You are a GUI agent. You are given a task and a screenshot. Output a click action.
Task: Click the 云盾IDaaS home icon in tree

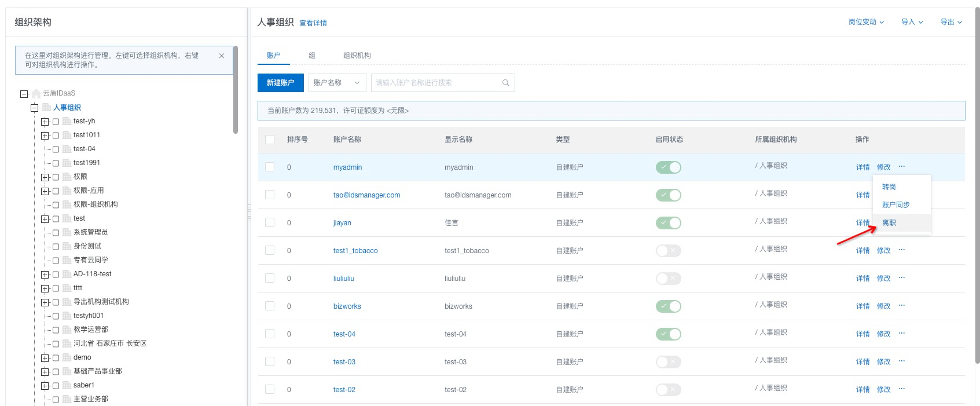36,93
